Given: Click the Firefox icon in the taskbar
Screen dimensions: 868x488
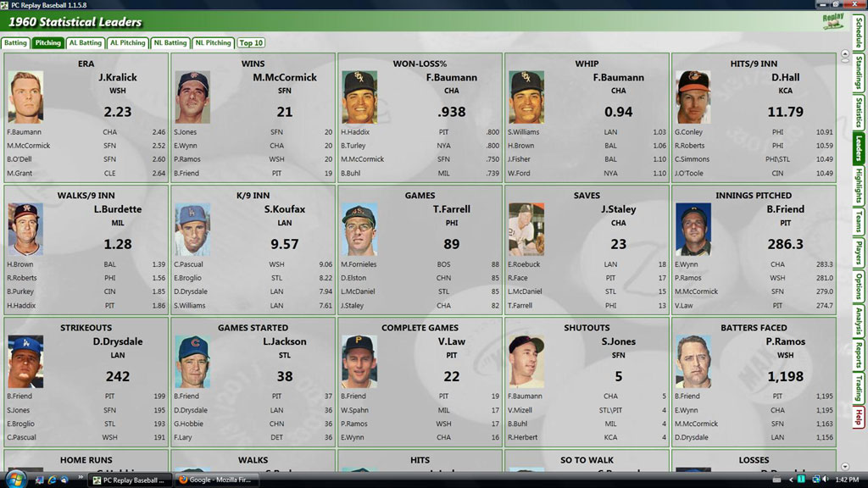Looking at the screenshot, I should [182, 480].
